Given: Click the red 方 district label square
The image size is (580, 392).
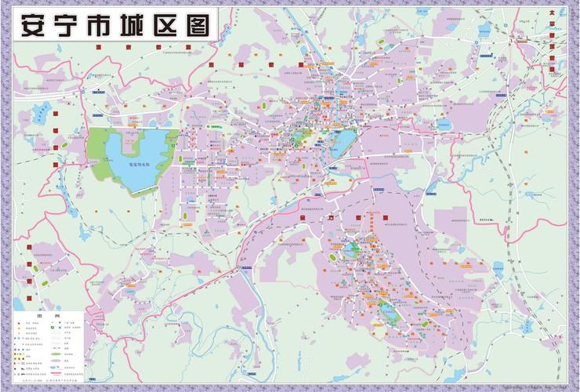Looking at the screenshot, I should click(x=330, y=218).
